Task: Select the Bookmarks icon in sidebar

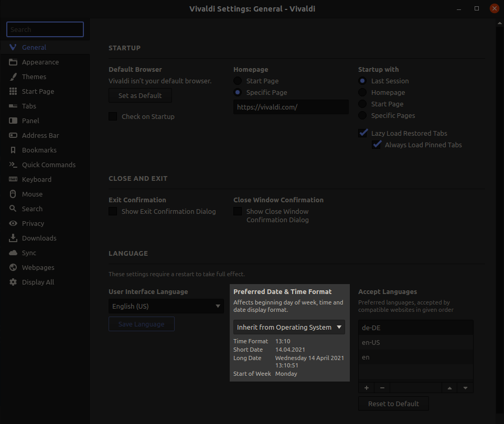Action: (x=13, y=150)
